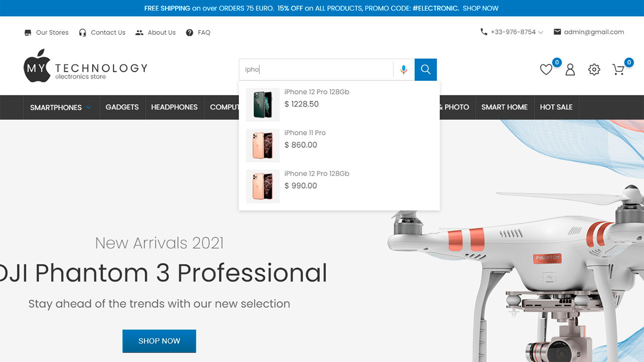The width and height of the screenshot is (644, 362).
Task: Click the question mark icon beside FAQ
Action: (x=190, y=33)
